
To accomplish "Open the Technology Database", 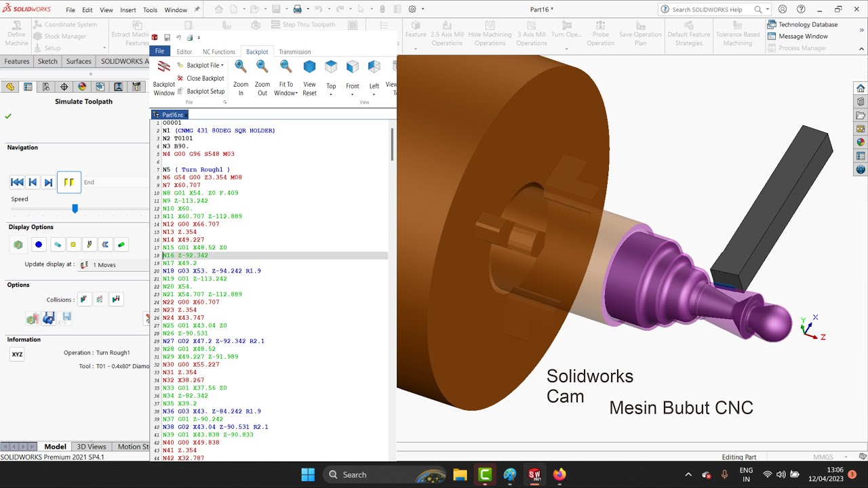I will (x=803, y=24).
